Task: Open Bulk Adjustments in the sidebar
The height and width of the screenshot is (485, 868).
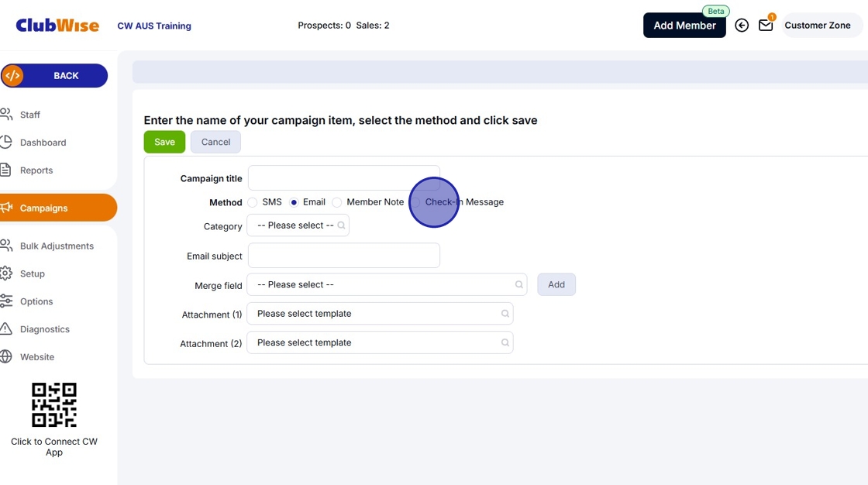Action: [57, 246]
